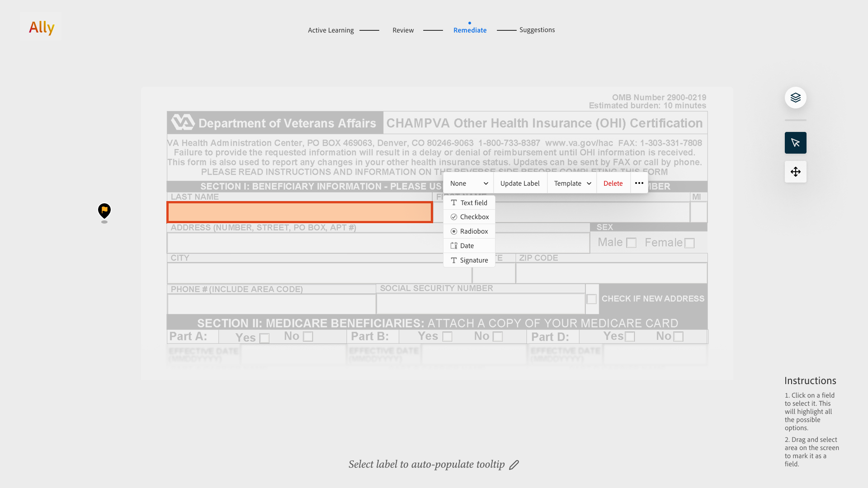Click the 'OMB Number 2900-0219' text
This screenshot has height=488, width=868.
659,98
